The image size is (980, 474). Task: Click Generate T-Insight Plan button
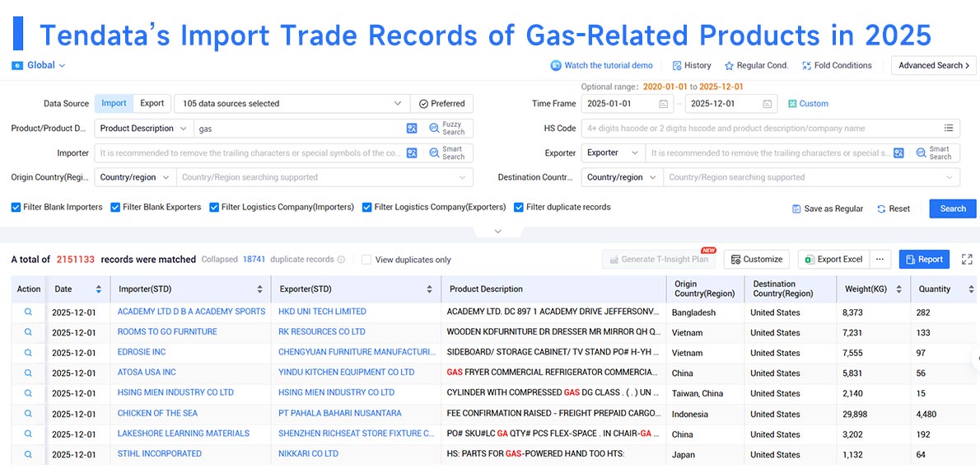[x=659, y=259]
